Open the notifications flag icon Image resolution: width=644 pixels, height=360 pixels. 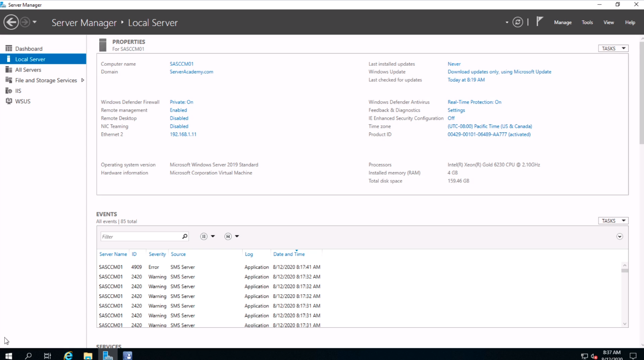coord(539,22)
